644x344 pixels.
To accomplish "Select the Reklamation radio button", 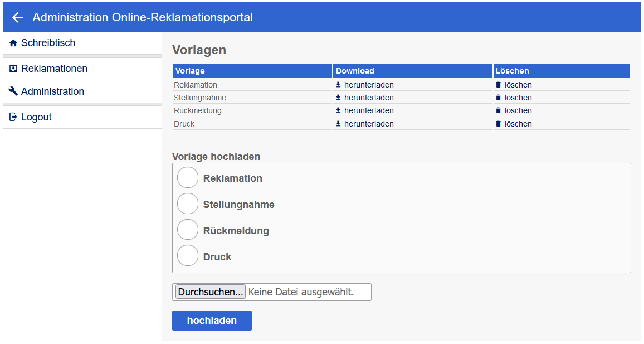I will (188, 178).
